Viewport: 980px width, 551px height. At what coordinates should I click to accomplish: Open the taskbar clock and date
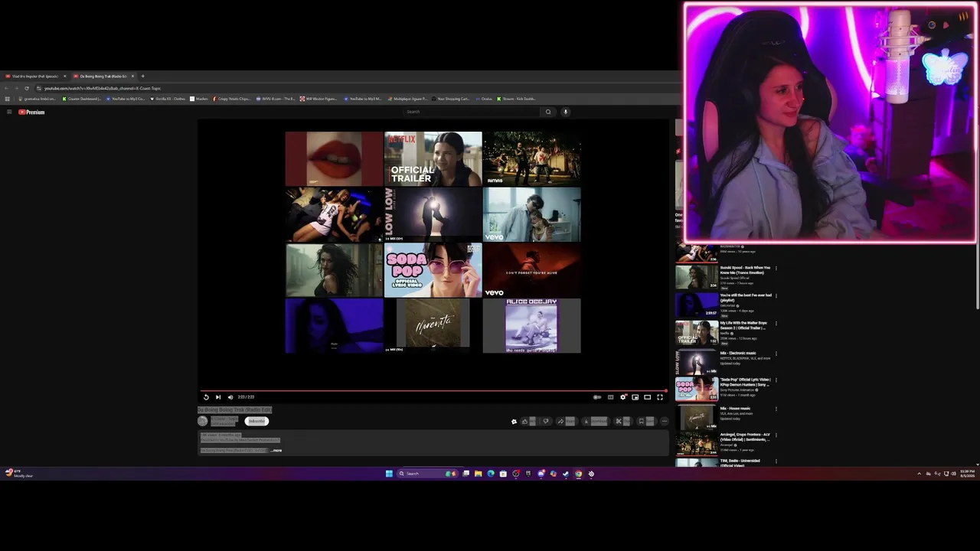pyautogui.click(x=966, y=474)
